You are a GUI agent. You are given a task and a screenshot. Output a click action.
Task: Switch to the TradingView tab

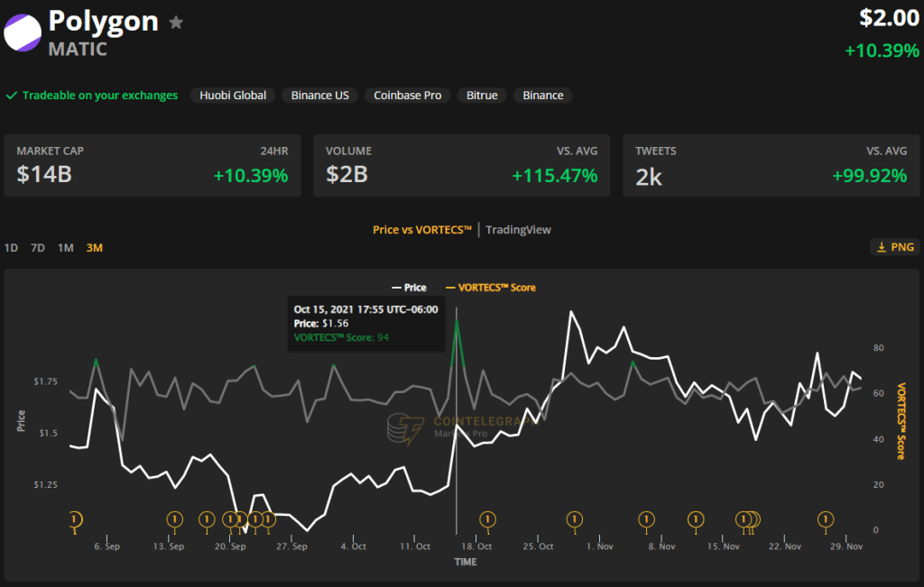point(518,230)
